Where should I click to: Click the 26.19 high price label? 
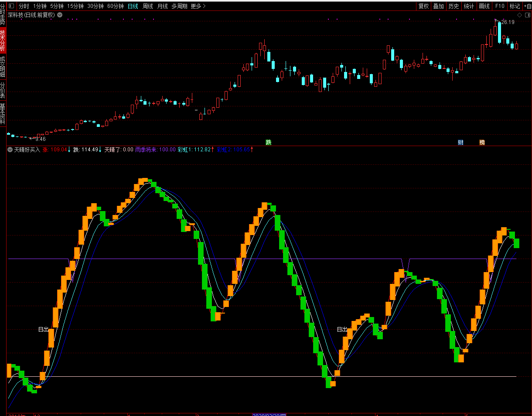(x=508, y=22)
